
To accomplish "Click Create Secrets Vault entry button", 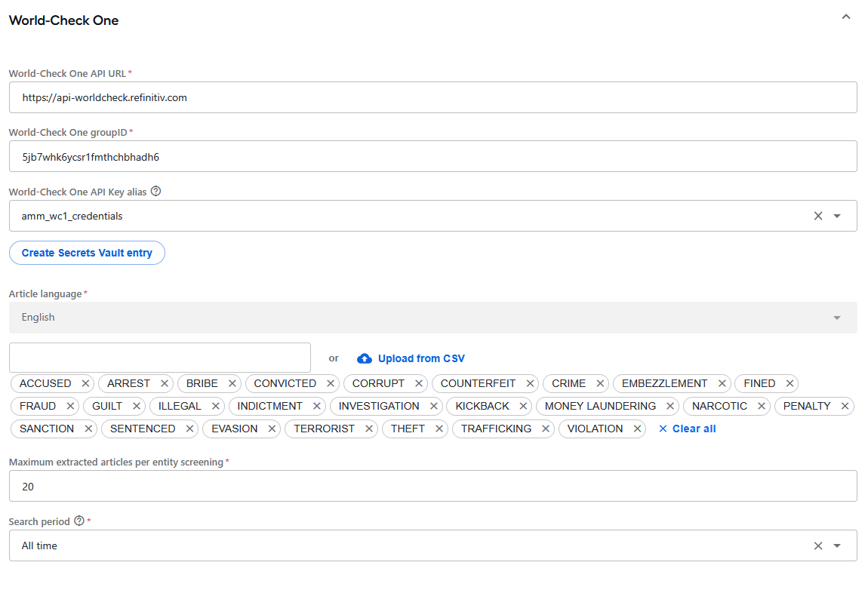I will click(87, 253).
